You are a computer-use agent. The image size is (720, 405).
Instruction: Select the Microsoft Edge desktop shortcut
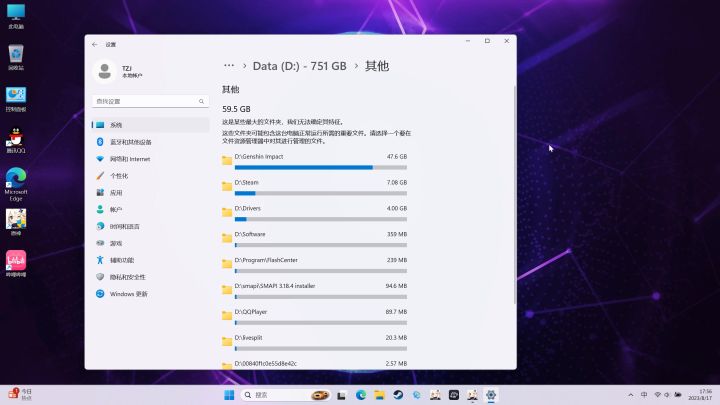pyautogui.click(x=16, y=185)
